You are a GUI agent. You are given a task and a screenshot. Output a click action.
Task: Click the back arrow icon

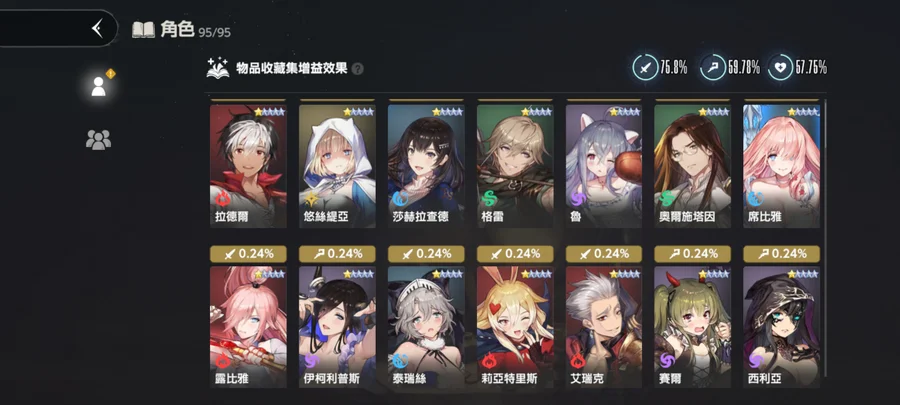pyautogui.click(x=98, y=28)
